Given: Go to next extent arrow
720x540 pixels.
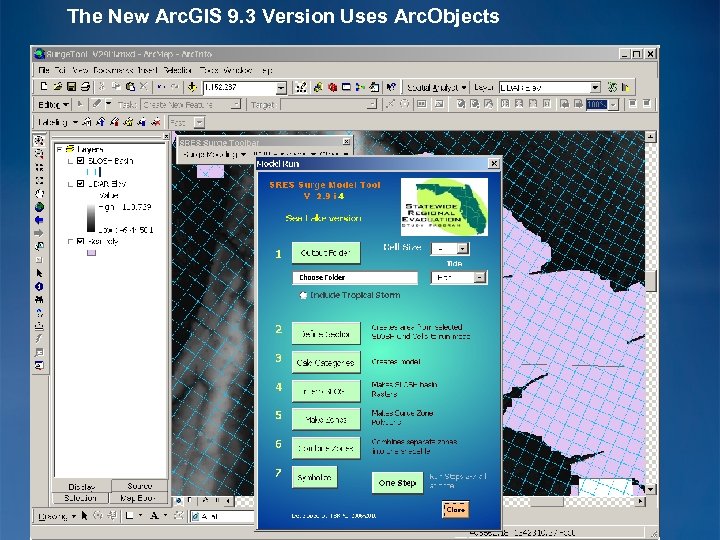Looking at the screenshot, I should [39, 233].
